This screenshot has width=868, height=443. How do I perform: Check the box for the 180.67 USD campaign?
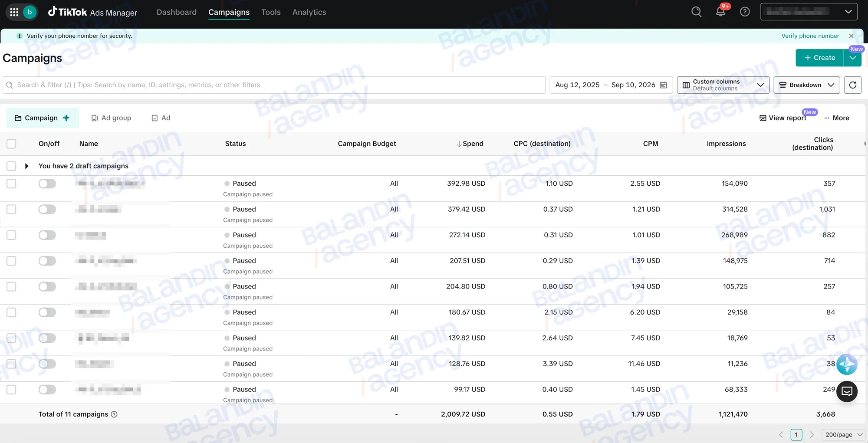pyautogui.click(x=11, y=312)
